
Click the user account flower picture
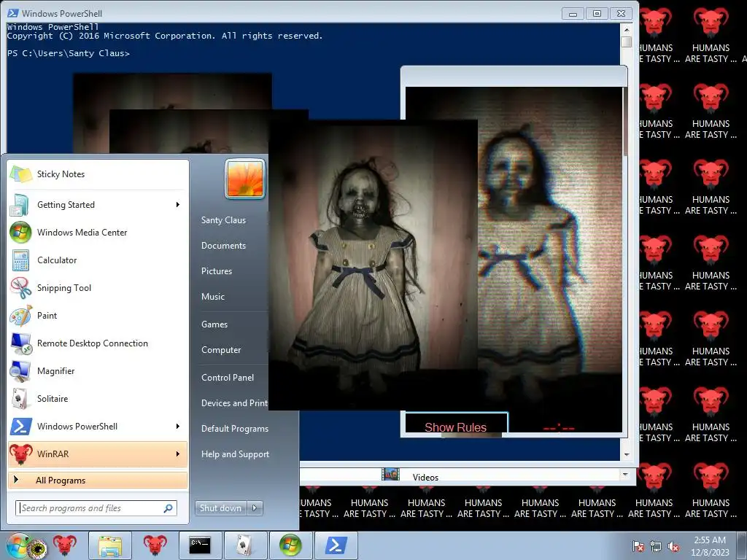point(245,179)
